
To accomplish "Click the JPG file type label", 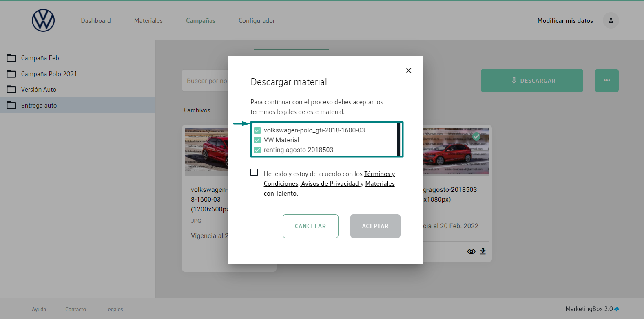I will pyautogui.click(x=196, y=221).
